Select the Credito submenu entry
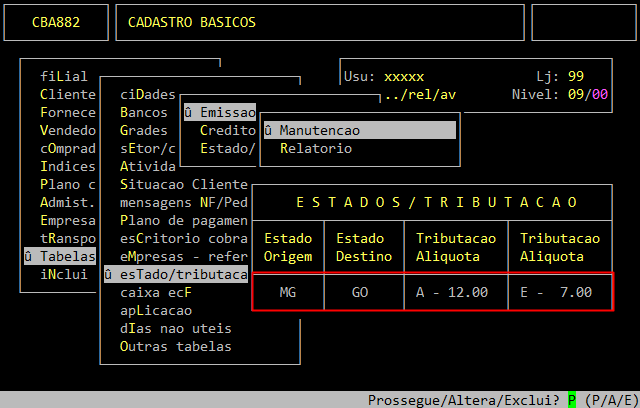 tap(227, 130)
